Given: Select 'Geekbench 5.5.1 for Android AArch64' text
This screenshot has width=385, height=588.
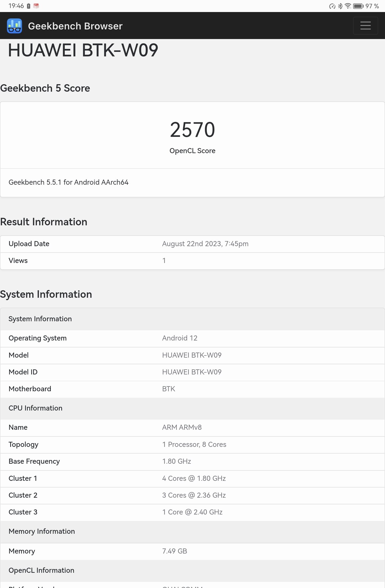Looking at the screenshot, I should (68, 182).
